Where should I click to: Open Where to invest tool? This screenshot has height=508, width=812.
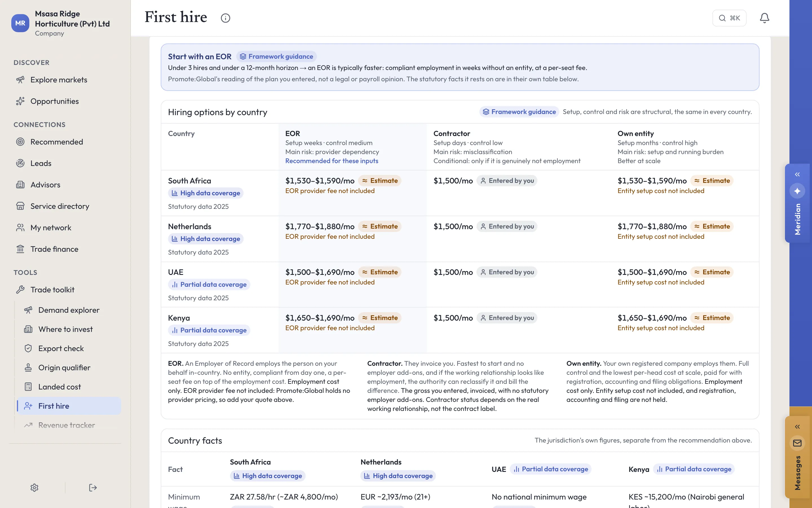click(x=69, y=329)
